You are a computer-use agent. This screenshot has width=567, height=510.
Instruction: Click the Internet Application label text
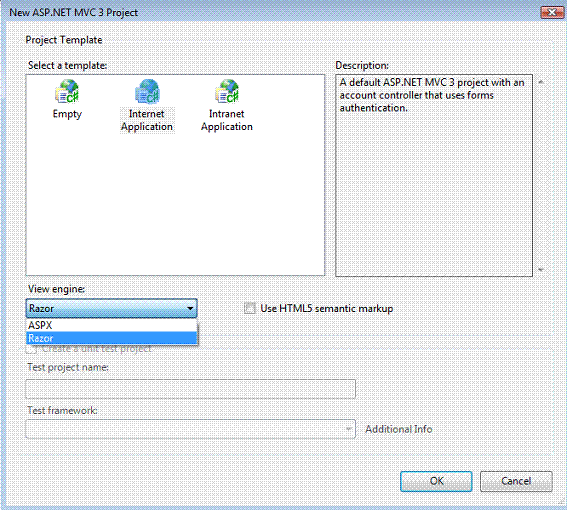point(147,120)
